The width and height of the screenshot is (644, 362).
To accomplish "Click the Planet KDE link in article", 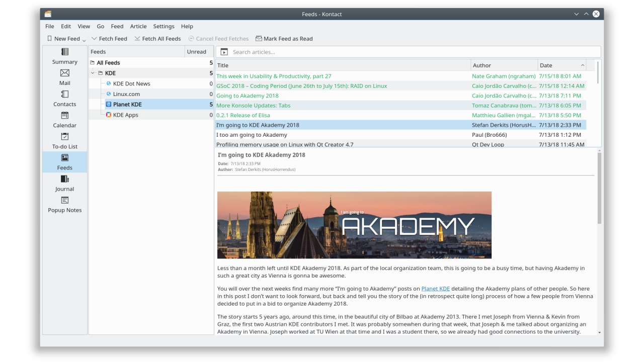I will 435,289.
